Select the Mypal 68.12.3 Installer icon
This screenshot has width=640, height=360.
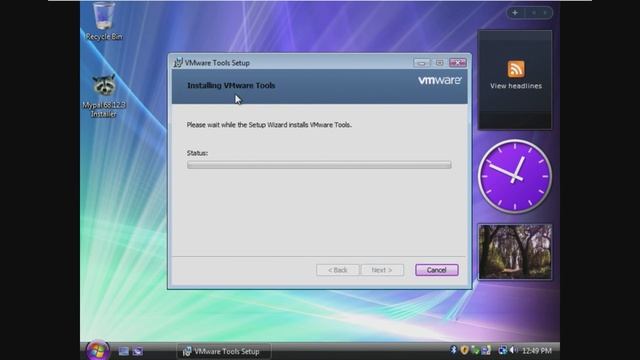click(104, 96)
